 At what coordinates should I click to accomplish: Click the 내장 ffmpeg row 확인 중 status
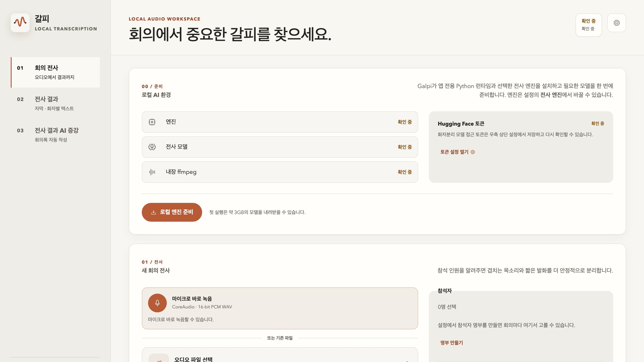pyautogui.click(x=405, y=172)
